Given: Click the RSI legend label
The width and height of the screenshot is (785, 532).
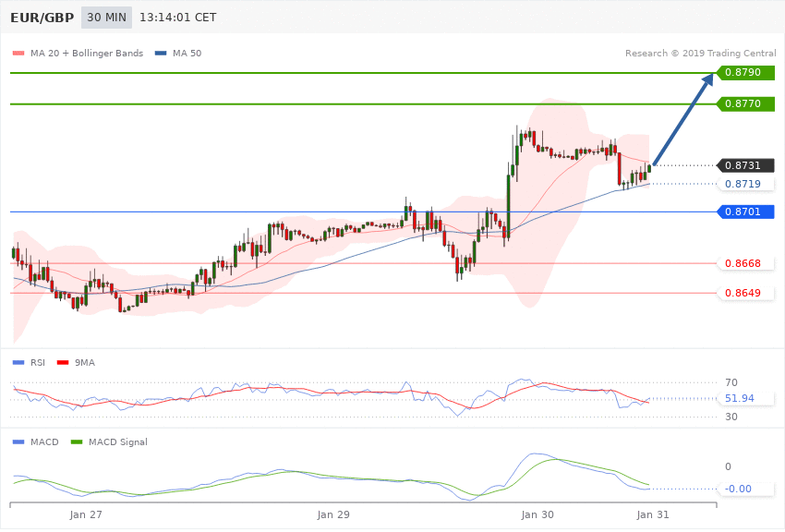Looking at the screenshot, I should coord(38,362).
